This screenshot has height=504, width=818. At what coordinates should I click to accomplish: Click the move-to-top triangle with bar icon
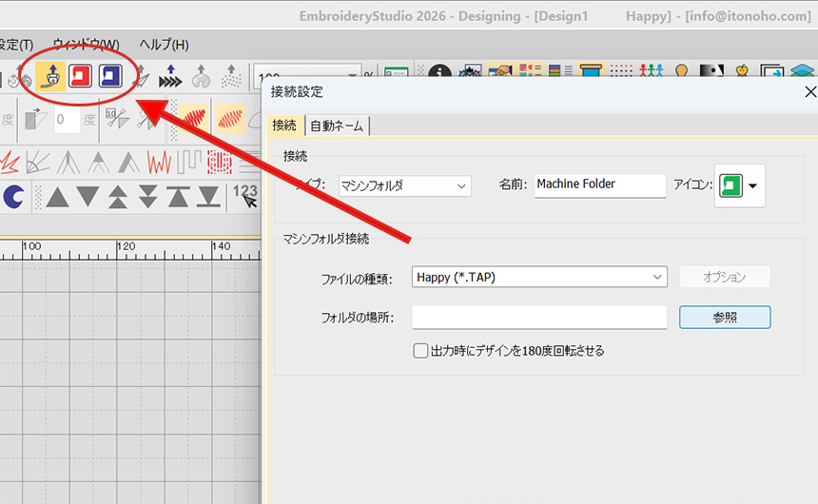pyautogui.click(x=178, y=197)
